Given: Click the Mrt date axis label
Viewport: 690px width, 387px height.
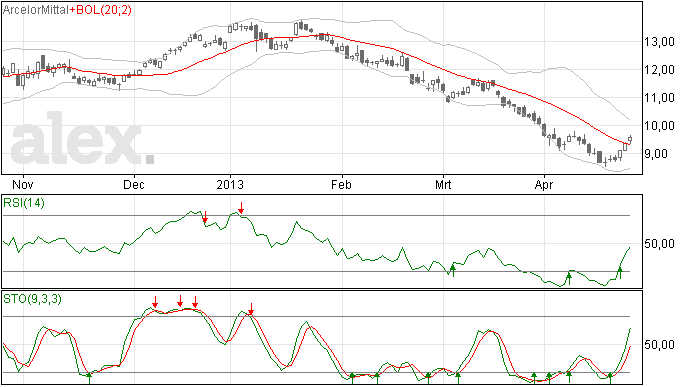Looking at the screenshot, I should click(443, 184).
